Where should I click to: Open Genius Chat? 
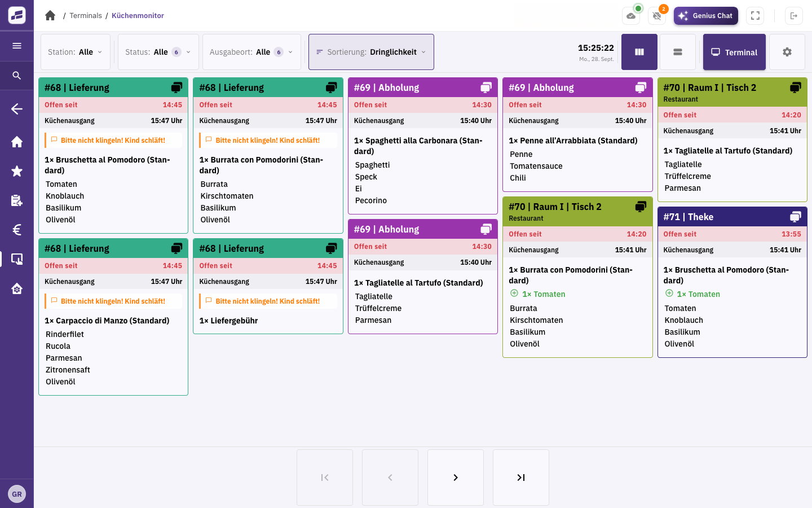(x=706, y=16)
